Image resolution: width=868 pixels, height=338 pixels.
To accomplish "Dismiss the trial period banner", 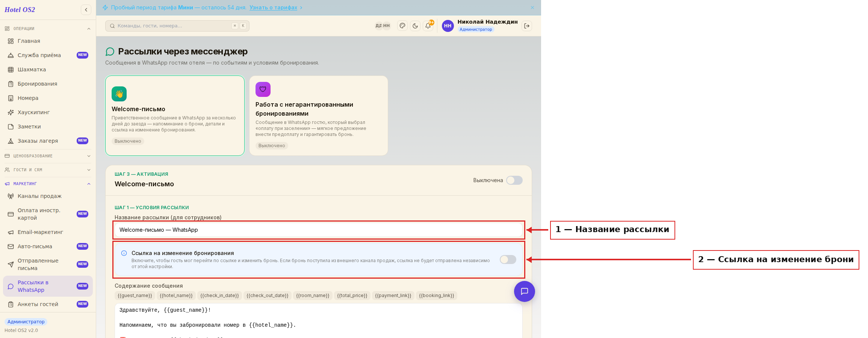I will coord(532,8).
